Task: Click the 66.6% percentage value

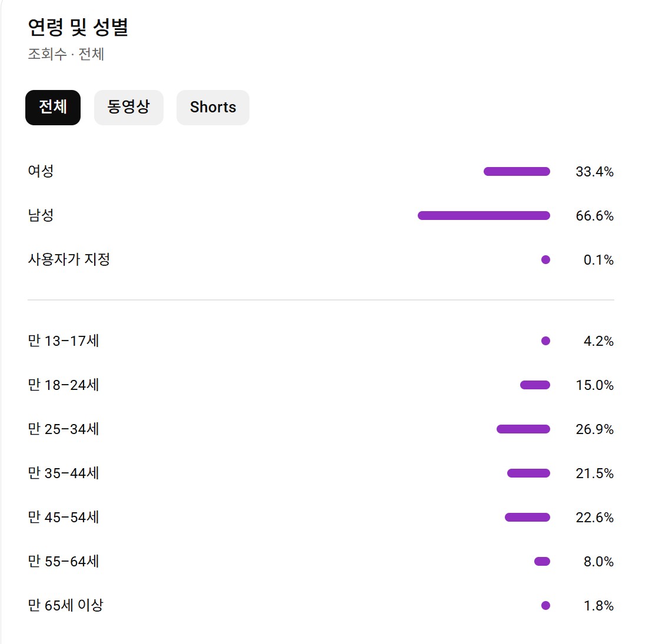Action: coord(594,216)
